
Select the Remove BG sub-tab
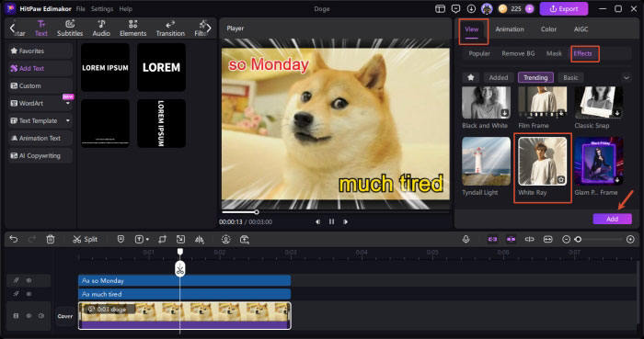(518, 53)
